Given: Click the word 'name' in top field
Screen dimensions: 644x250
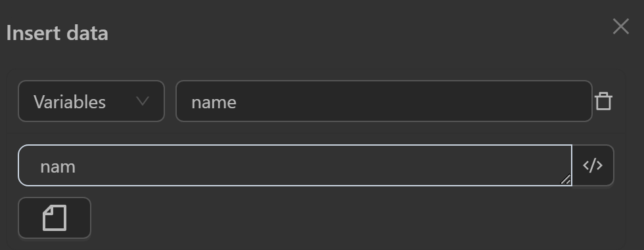Looking at the screenshot, I should [x=214, y=102].
